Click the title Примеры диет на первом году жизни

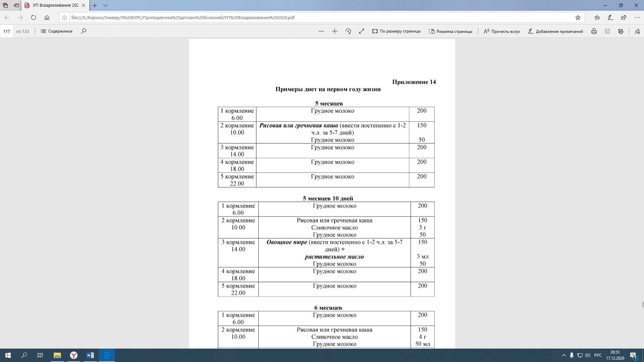pos(328,89)
